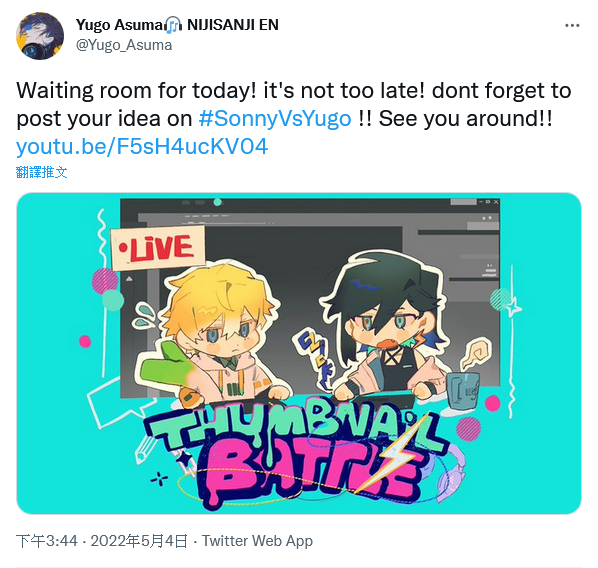The image size is (598, 568).
Task: Open the #SonnyVsYugo hashtag
Action: click(275, 119)
